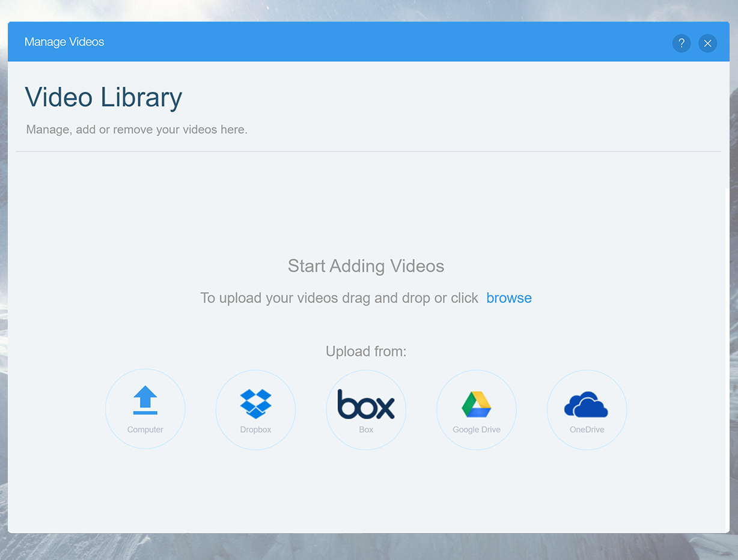Pick OneDrive as upload source

click(x=587, y=409)
